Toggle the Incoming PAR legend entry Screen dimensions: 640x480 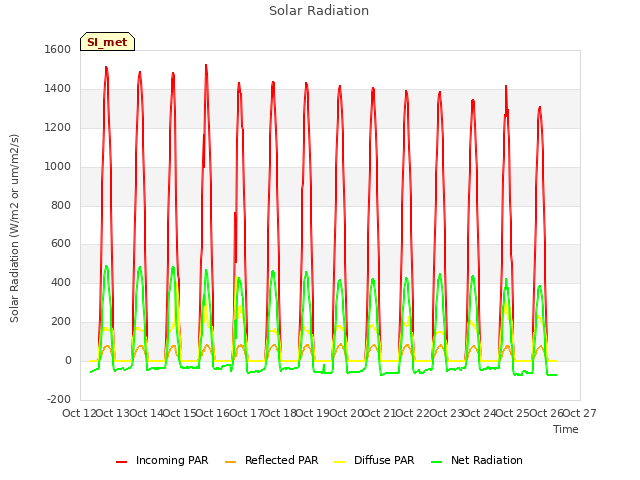pyautogui.click(x=162, y=460)
